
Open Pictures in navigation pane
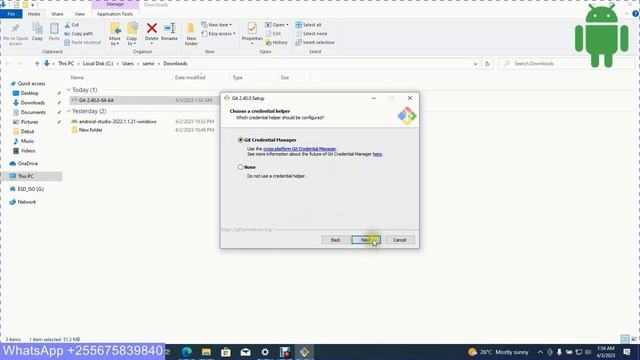tap(29, 122)
